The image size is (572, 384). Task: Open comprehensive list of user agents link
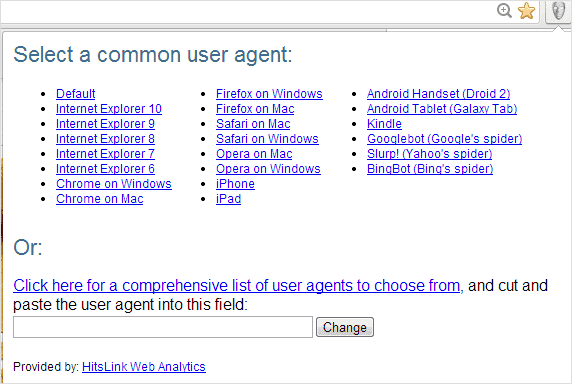(x=236, y=285)
